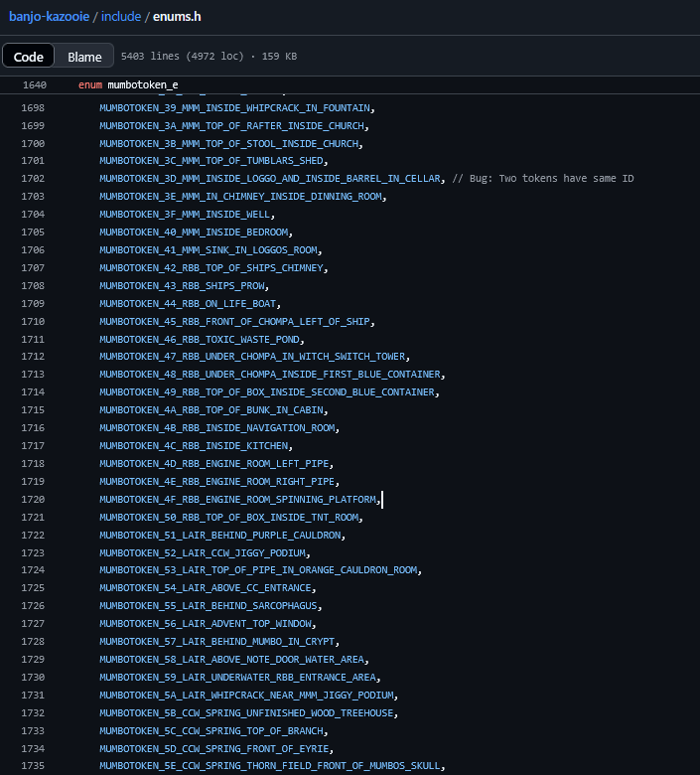Click MUMBOTOKEN_48_RBB_UNDER_CHOMPA_INSIDE_FIRST_BLUE_CONTAINER
Image resolution: width=700 pixels, height=775 pixels.
[x=270, y=375]
